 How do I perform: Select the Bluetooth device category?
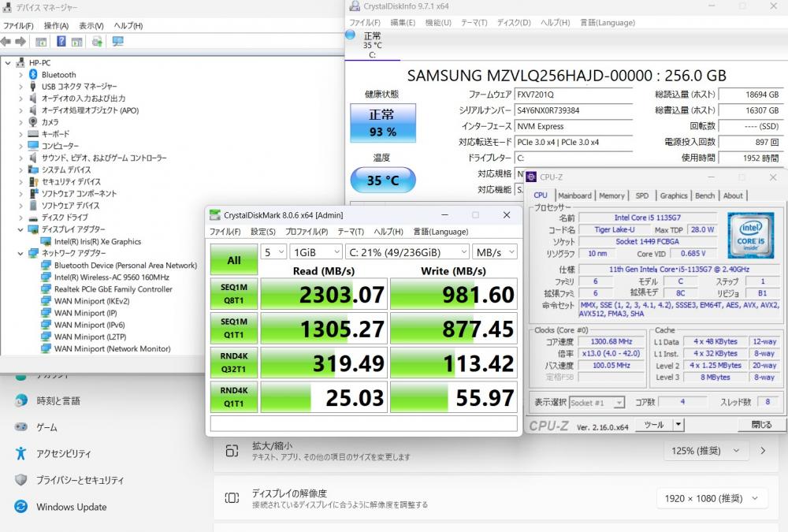tap(58, 75)
